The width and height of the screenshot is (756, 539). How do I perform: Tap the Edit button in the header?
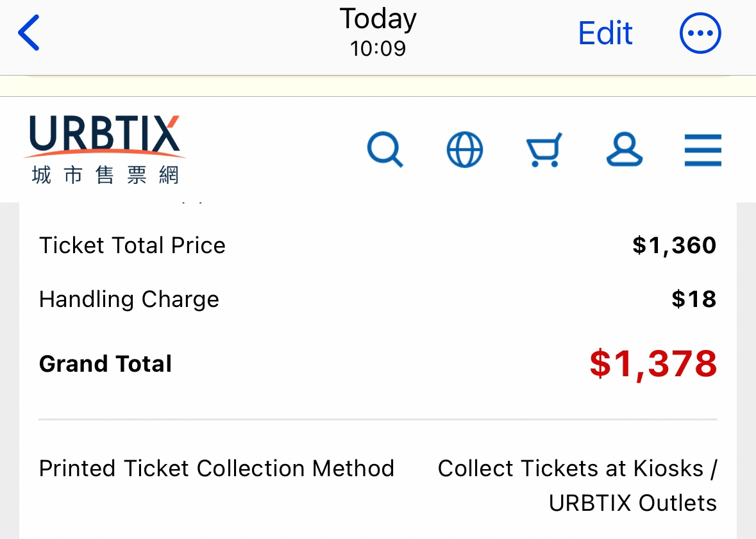[x=605, y=33]
